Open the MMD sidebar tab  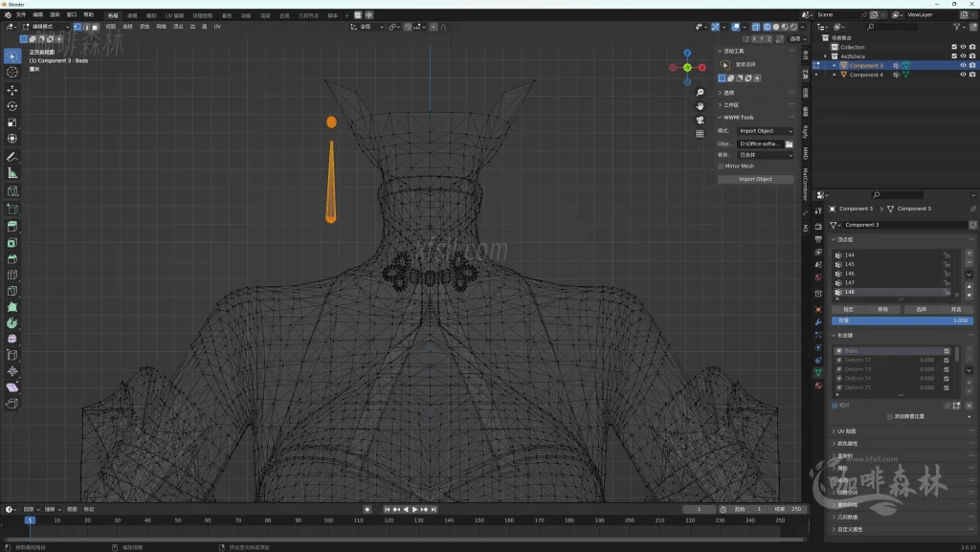pyautogui.click(x=806, y=153)
